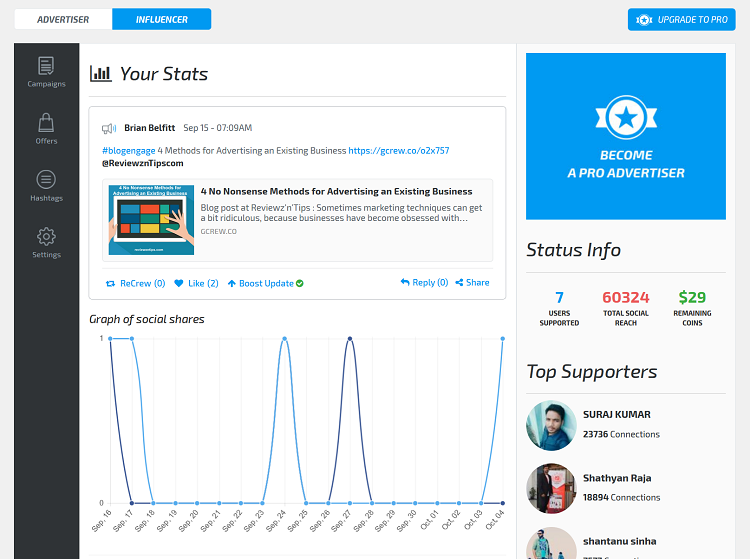Click the Sep 15 - 07:09AM timestamp

pyautogui.click(x=218, y=128)
